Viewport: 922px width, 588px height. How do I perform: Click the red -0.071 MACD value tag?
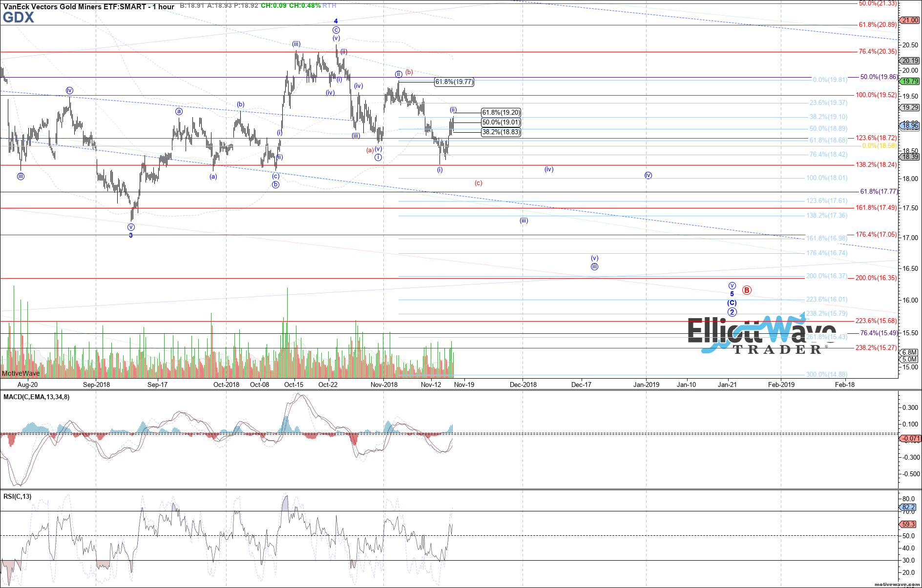(910, 438)
